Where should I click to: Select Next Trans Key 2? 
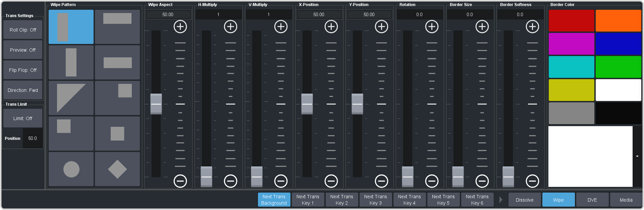pos(342,200)
